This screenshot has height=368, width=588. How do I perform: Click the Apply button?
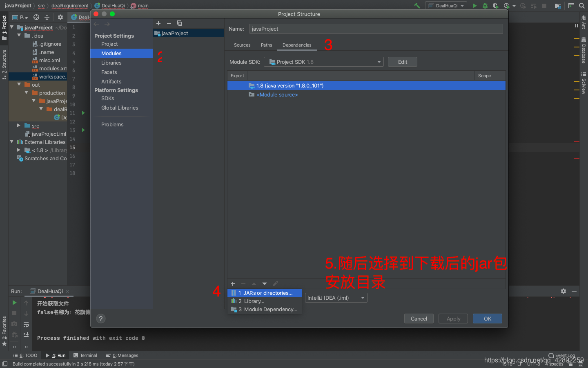(453, 319)
